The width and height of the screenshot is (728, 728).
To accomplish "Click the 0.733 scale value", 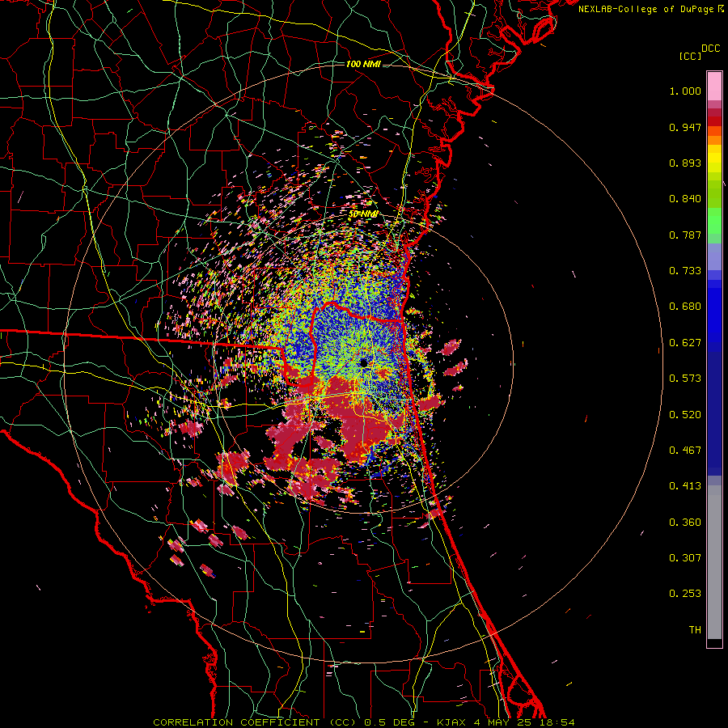I will pos(685,271).
